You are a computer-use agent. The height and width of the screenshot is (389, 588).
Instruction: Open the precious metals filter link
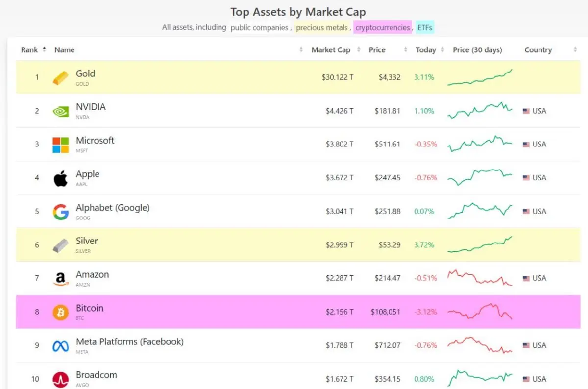pyautogui.click(x=322, y=27)
